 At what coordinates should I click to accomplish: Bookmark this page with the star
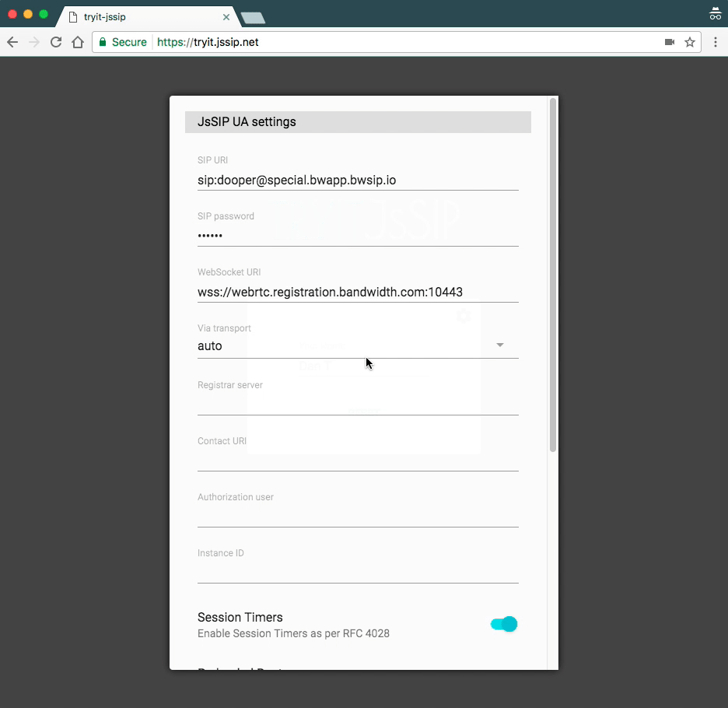click(x=690, y=42)
